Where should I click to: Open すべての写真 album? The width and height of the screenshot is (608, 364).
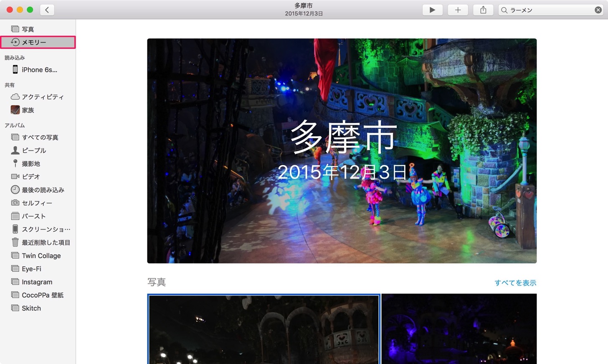pyautogui.click(x=38, y=137)
